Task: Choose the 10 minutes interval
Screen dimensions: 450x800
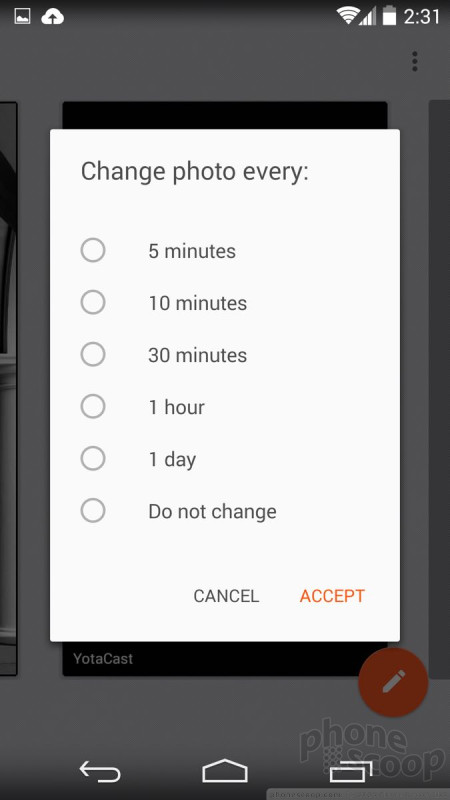Action: [x=92, y=303]
